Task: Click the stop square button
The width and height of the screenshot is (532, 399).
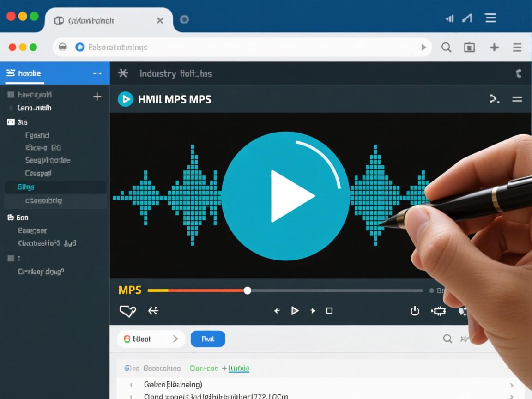Action: tap(329, 311)
